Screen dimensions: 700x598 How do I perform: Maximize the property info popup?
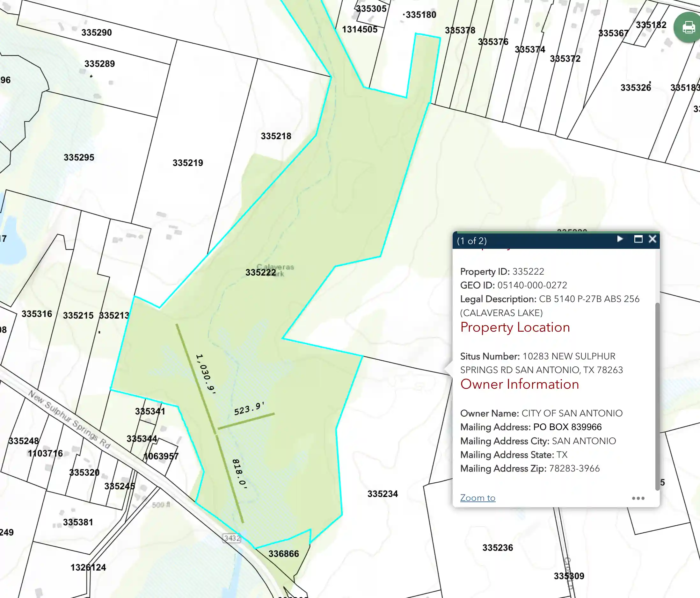tap(638, 239)
